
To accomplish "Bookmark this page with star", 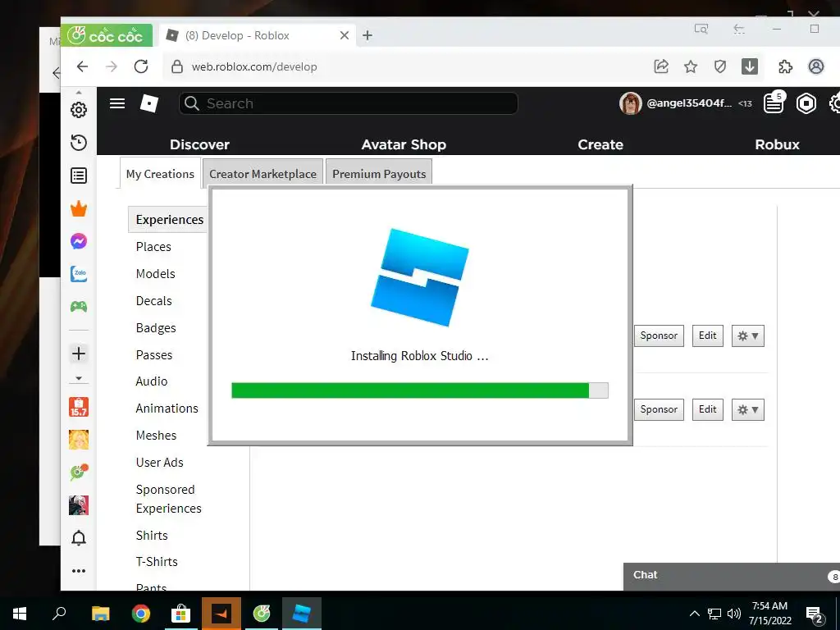I will (691, 66).
